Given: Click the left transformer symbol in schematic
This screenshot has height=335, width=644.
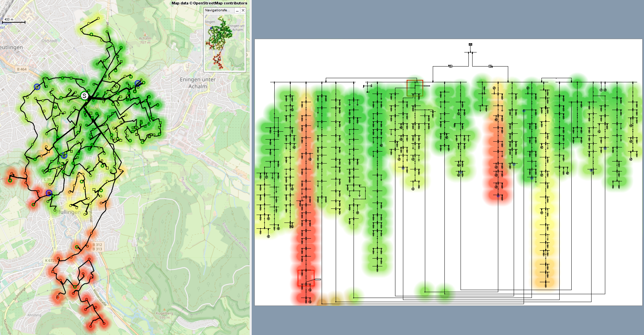Looking at the screenshot, I should tap(450, 66).
